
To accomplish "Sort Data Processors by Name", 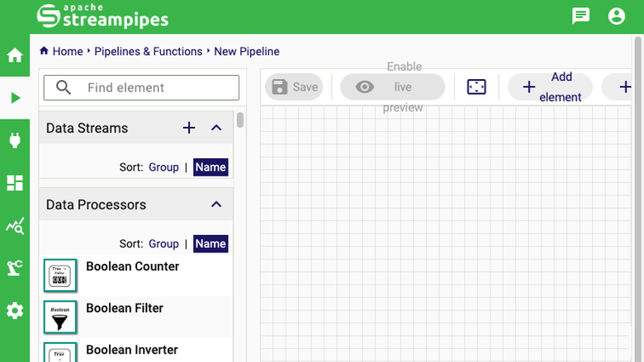I will [x=211, y=244].
